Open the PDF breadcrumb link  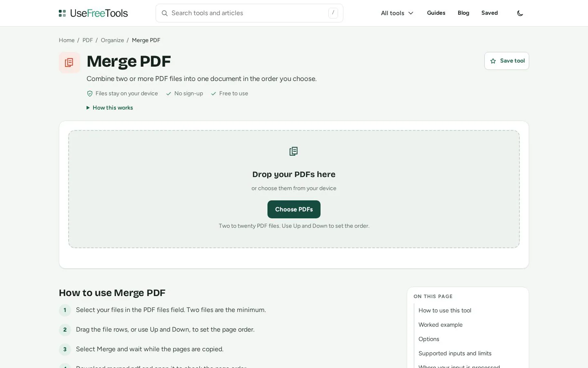pos(88,40)
